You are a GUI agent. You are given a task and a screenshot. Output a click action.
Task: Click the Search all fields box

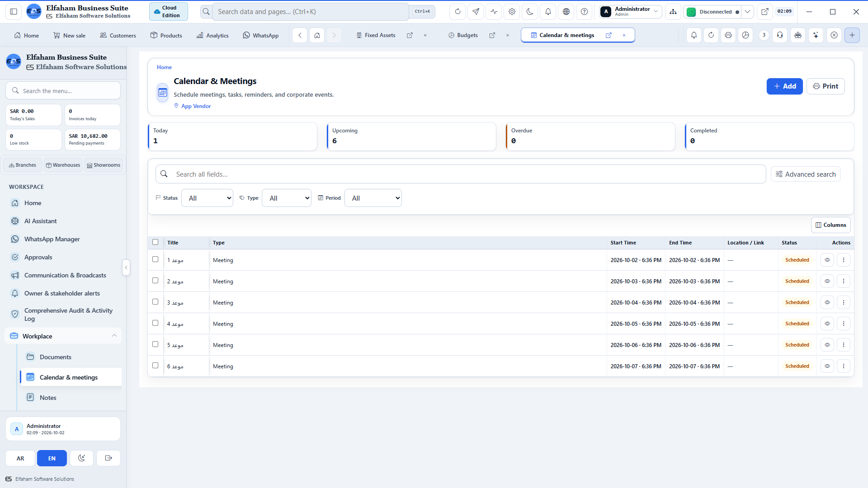pyautogui.click(x=460, y=174)
